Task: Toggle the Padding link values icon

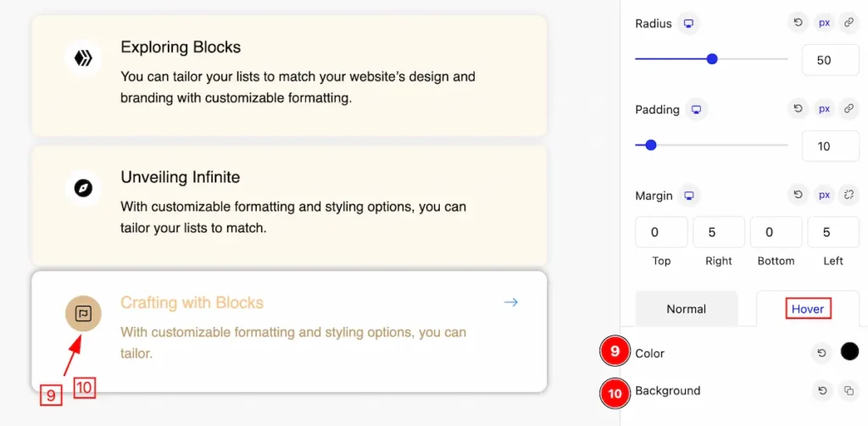Action: point(849,109)
